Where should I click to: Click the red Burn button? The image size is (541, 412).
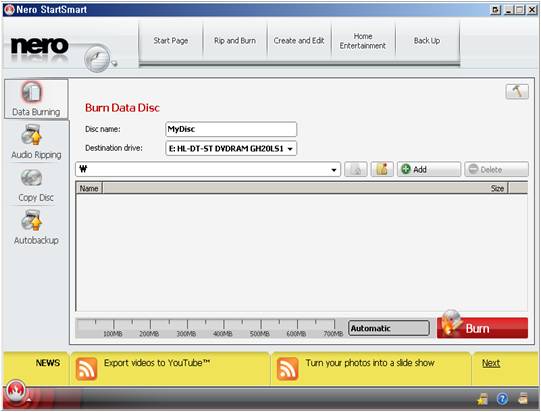coord(482,328)
